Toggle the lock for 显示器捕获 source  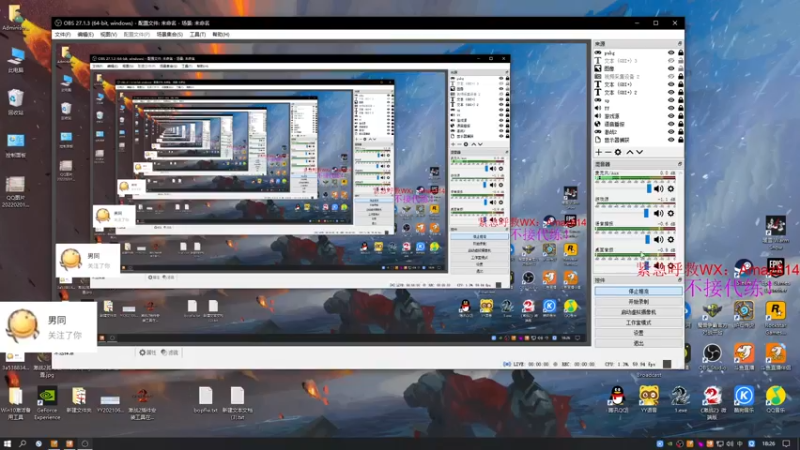pyautogui.click(x=681, y=140)
